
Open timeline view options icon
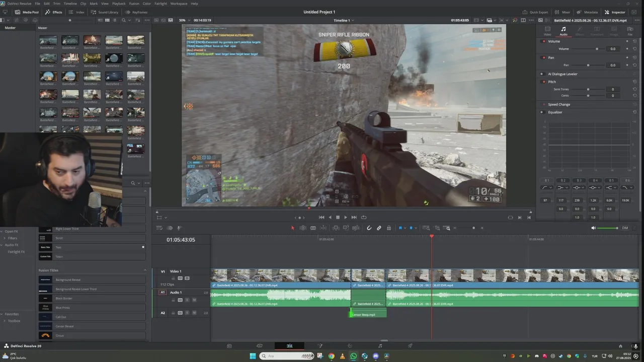point(159,228)
